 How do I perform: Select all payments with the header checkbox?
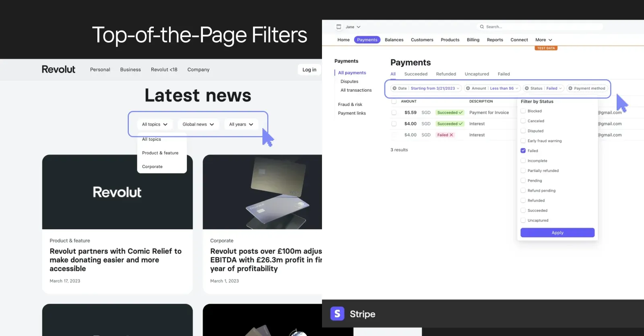tap(394, 101)
